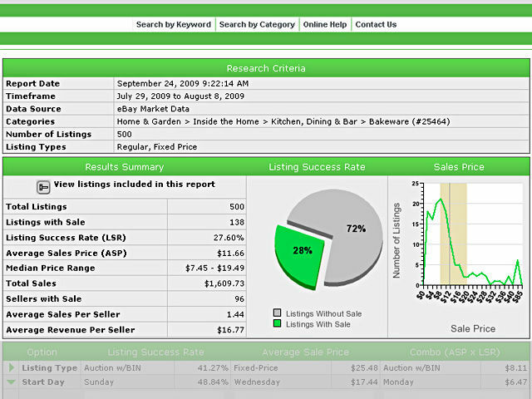Viewport: 532px width, 399px height.
Task: Select the Start Day row label
Action: coord(45,382)
